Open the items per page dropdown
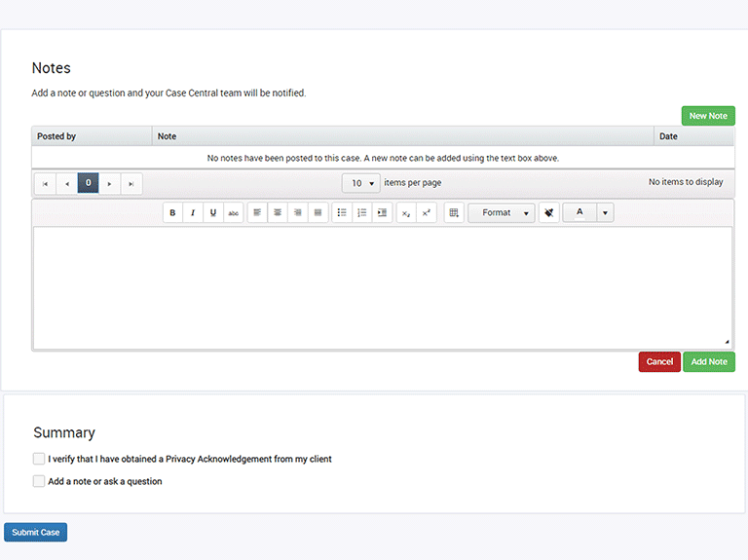Viewport: 748px width, 560px height. pos(360,183)
